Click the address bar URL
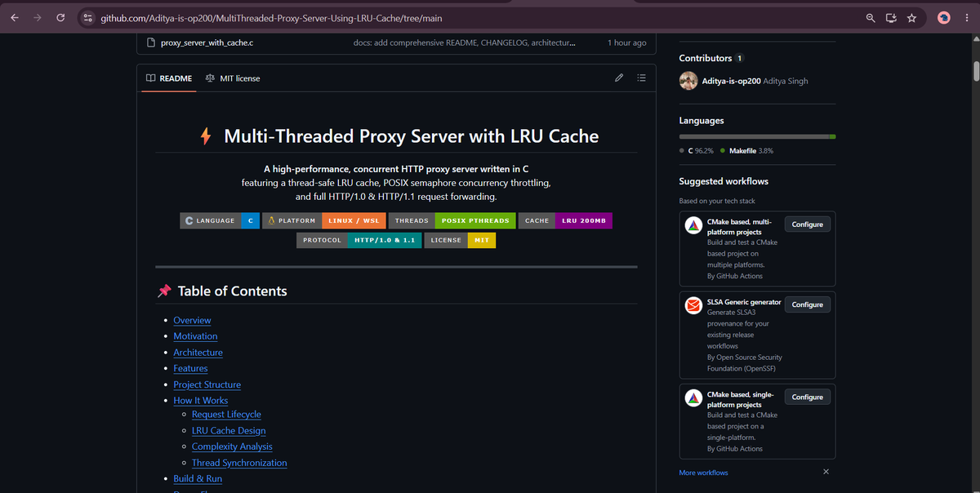The width and height of the screenshot is (980, 493). click(271, 17)
